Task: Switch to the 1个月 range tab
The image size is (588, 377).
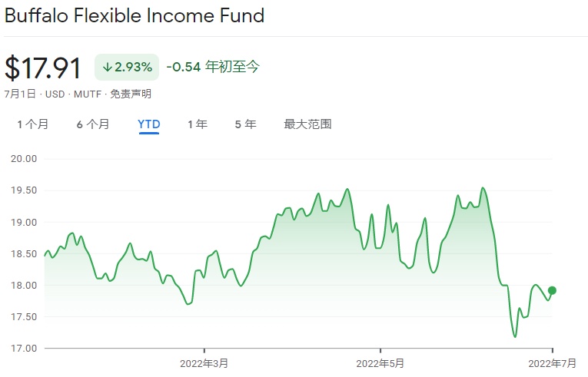Action: 32,124
